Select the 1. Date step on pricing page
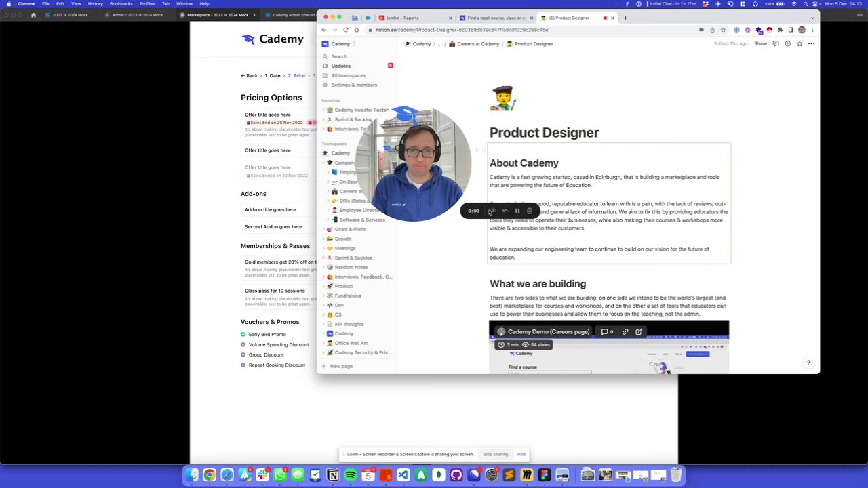The height and width of the screenshot is (488, 868). coord(273,76)
